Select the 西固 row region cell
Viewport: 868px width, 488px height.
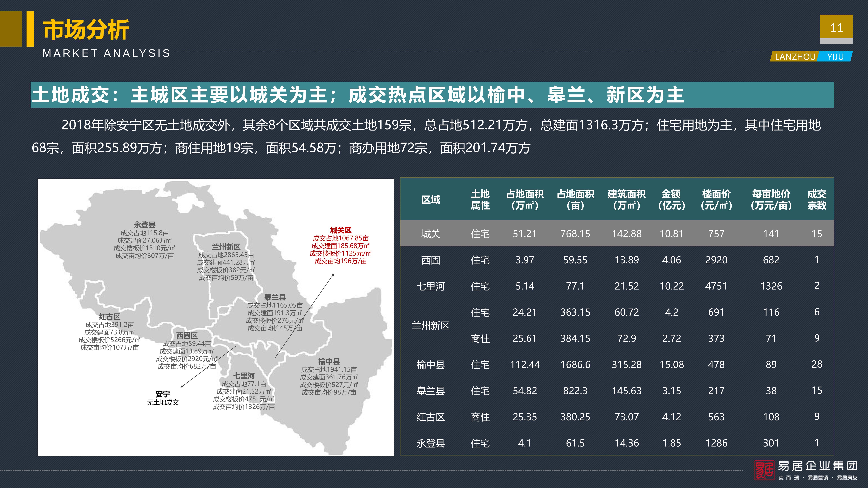(x=431, y=260)
